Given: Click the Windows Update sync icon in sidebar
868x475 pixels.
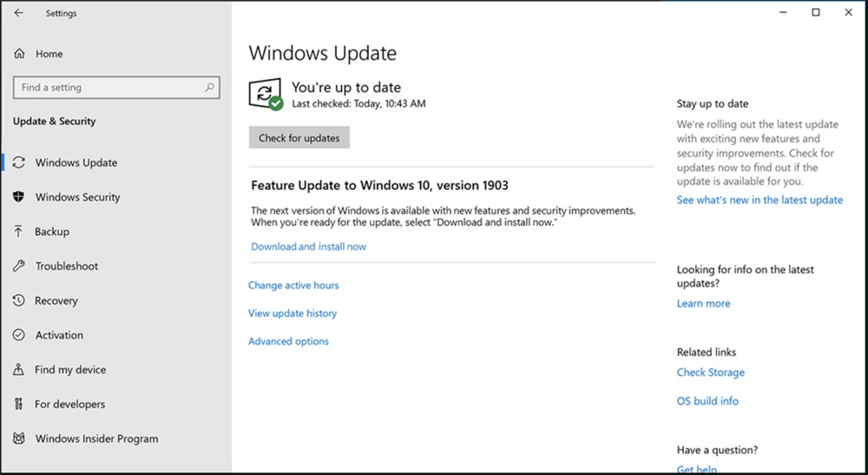Looking at the screenshot, I should [19, 162].
